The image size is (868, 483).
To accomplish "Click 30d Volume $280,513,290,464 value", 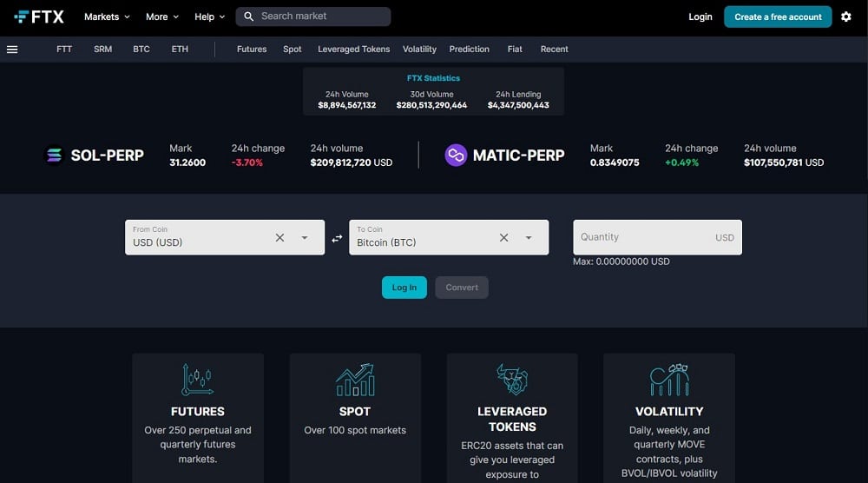I will pyautogui.click(x=431, y=105).
